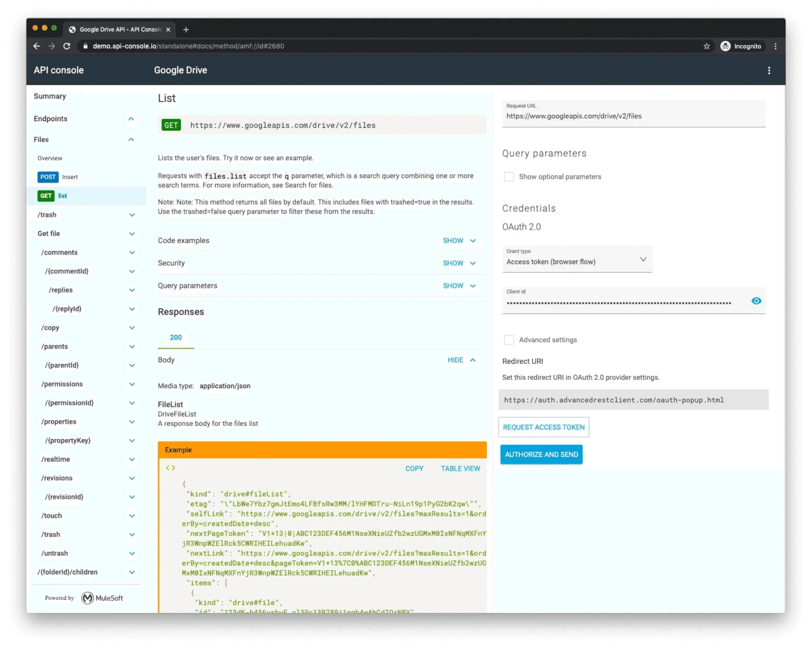Screen dimensions: 812x648
Task: Select the 200 response tab
Action: click(176, 337)
